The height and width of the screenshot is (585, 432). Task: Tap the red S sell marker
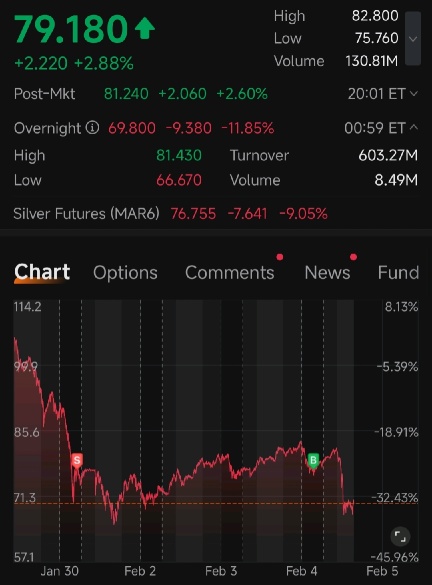click(x=77, y=461)
